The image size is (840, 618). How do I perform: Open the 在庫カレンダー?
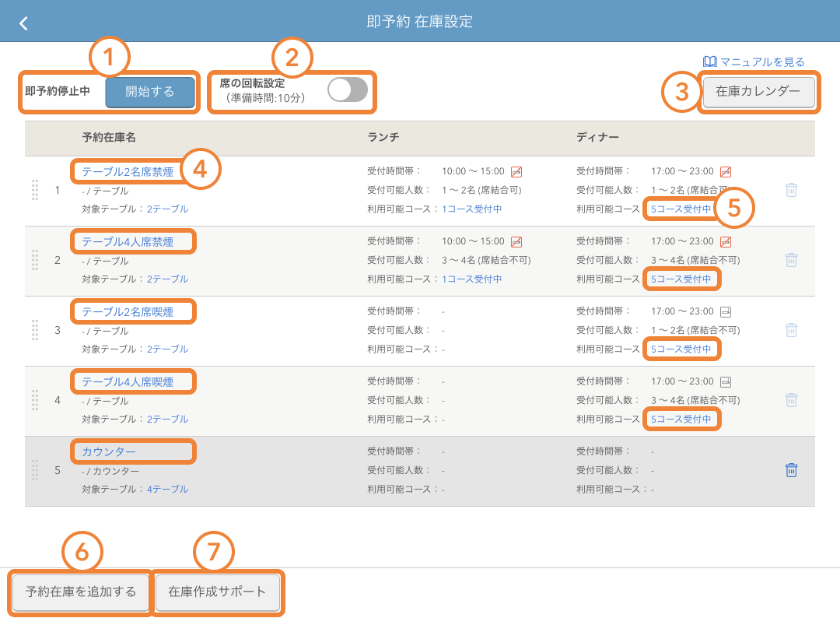758,92
